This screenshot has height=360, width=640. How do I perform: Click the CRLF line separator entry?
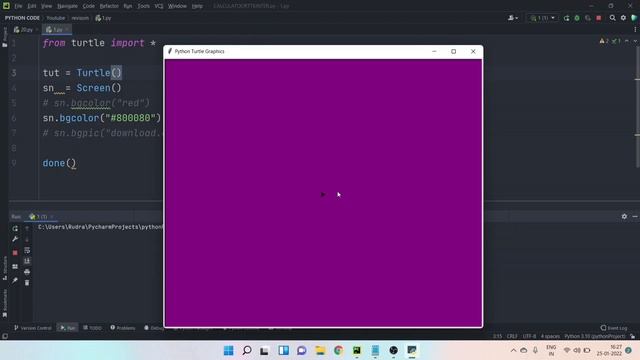[512, 336]
